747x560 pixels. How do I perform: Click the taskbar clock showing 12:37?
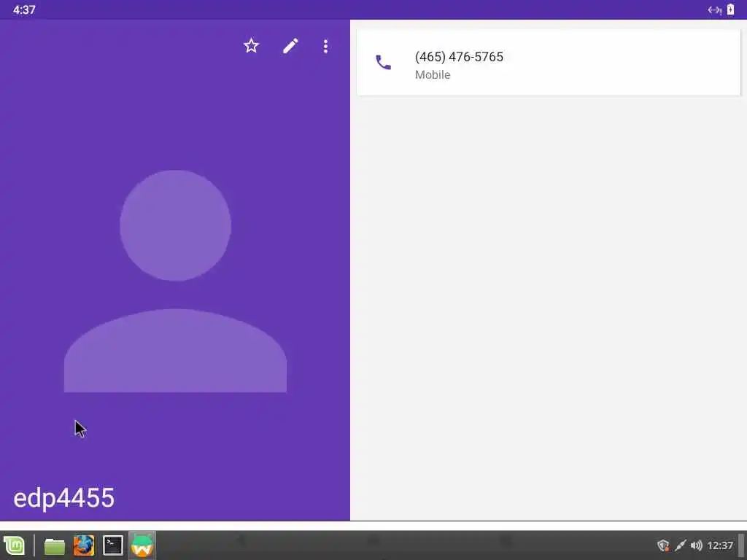pos(720,545)
